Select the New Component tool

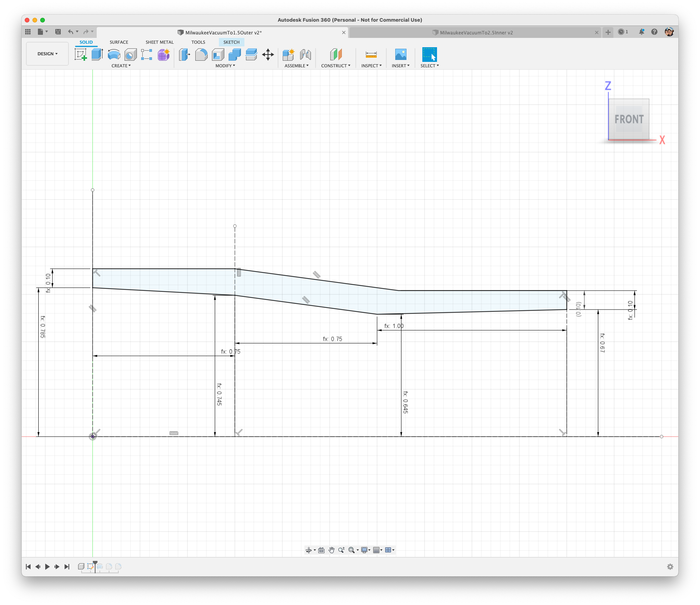click(289, 55)
